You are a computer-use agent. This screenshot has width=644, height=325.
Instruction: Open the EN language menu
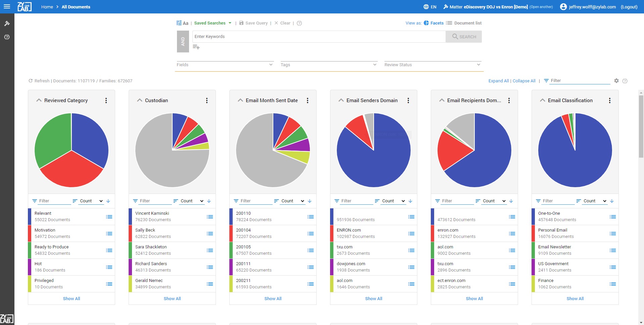point(430,7)
